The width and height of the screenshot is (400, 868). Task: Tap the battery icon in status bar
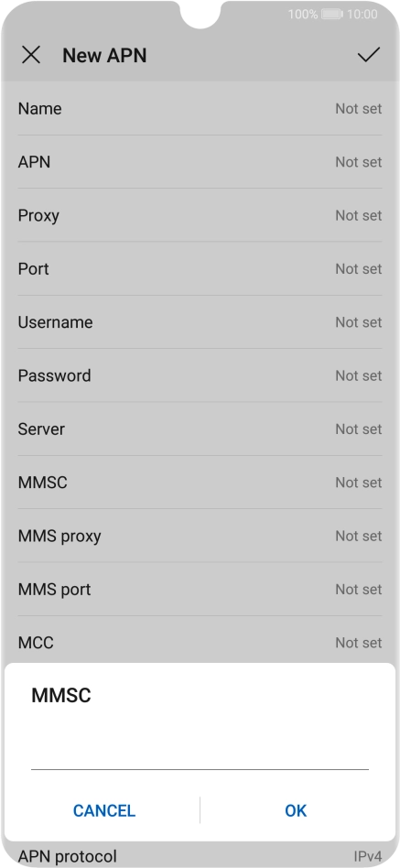pyautogui.click(x=331, y=14)
